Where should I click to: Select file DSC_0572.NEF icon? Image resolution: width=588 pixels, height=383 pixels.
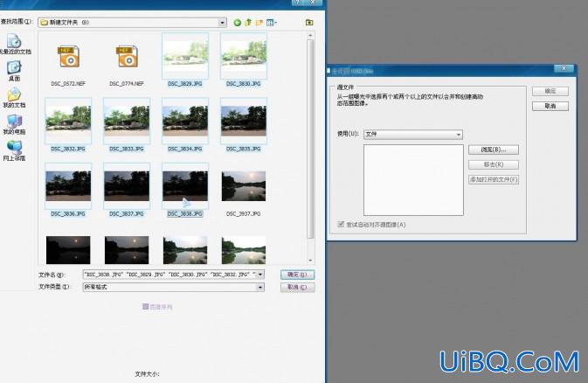click(x=68, y=56)
